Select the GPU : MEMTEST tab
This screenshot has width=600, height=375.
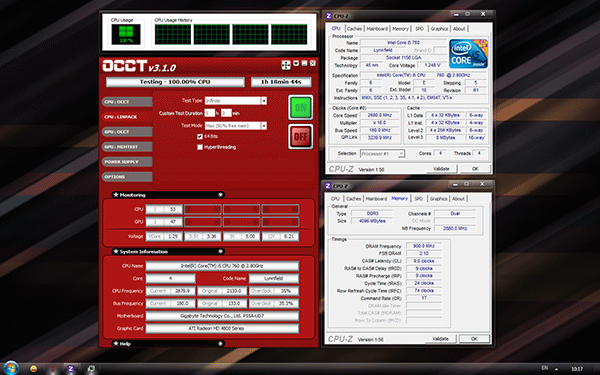pos(127,147)
